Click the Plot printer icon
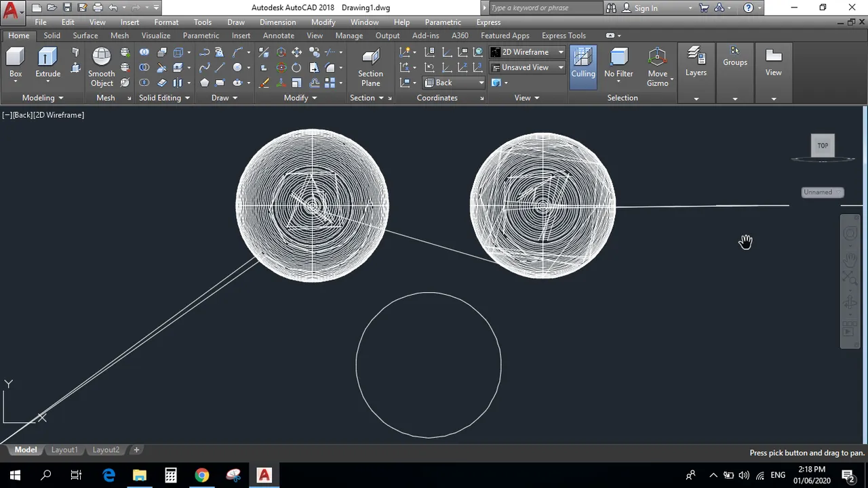This screenshot has width=868, height=488. coord(98,7)
